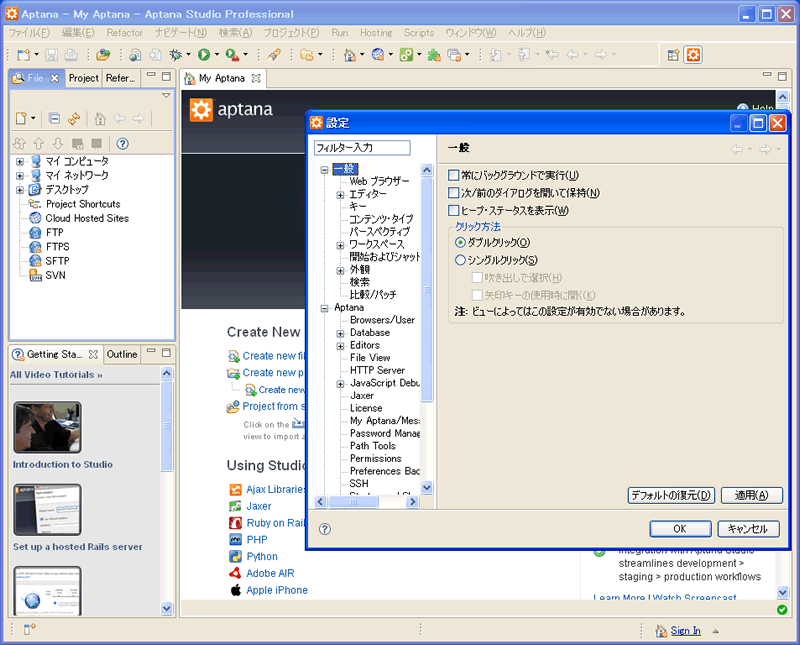Click the Getting Started panel vertical scrollbar thumb
The width and height of the screenshot is (800, 645).
coord(166,426)
